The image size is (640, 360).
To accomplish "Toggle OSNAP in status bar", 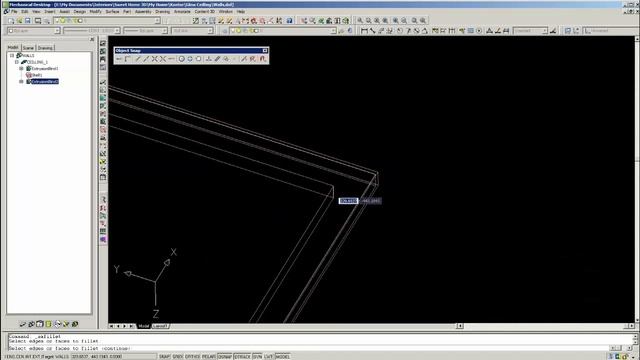I will click(x=224, y=357).
